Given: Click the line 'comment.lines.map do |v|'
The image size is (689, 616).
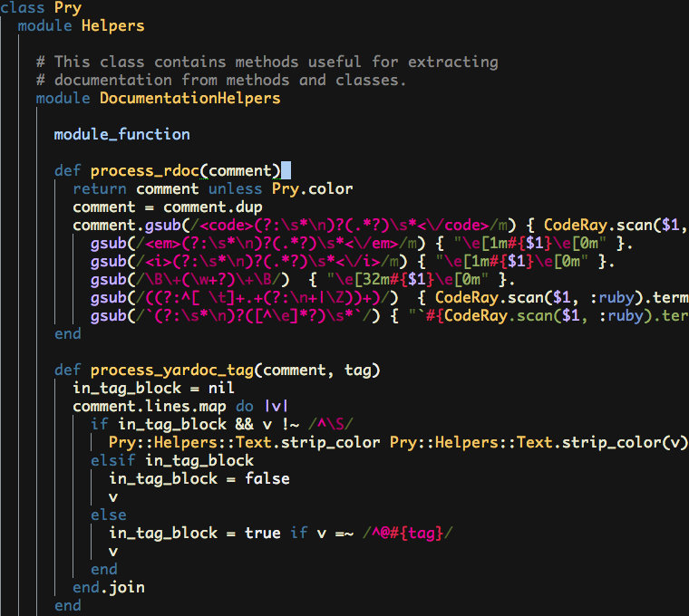Looking at the screenshot, I should coord(180,407).
